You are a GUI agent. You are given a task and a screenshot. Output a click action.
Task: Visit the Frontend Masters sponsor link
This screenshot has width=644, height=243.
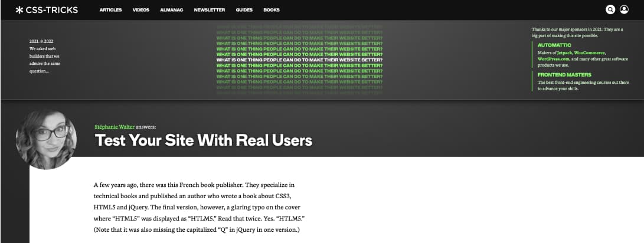[x=565, y=75]
